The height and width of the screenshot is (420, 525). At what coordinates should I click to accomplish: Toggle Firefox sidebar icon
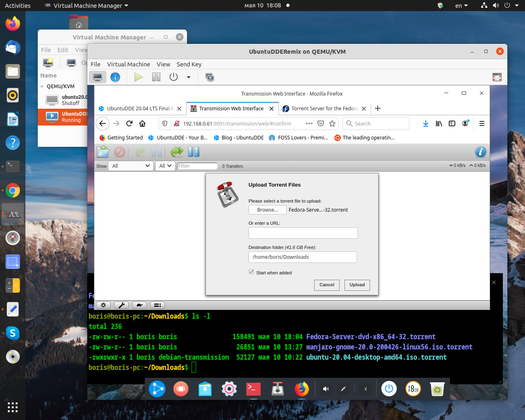click(x=452, y=123)
